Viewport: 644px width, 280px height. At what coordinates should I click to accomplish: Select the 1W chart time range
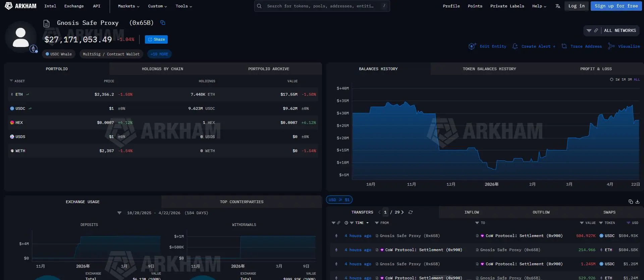[617, 80]
